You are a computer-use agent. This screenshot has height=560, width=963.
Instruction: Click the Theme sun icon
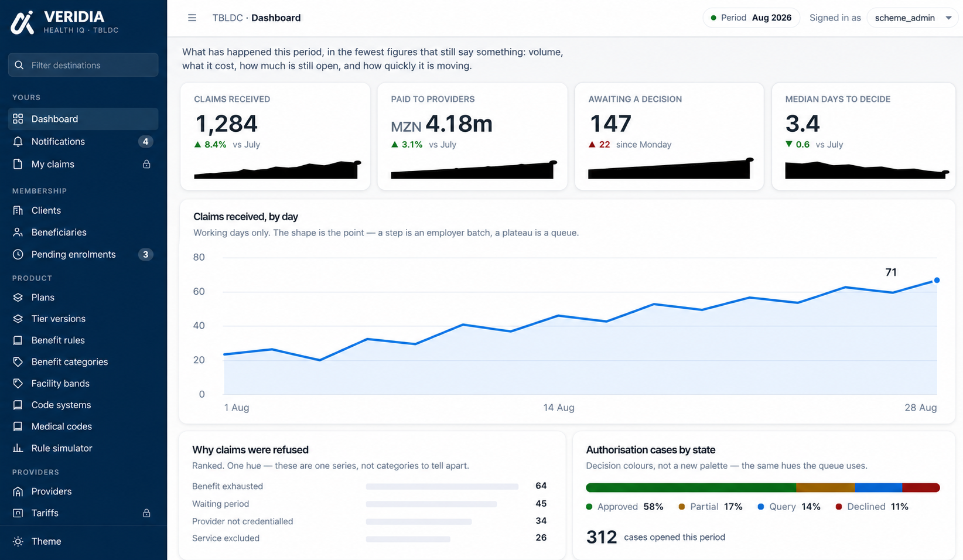coord(18,541)
